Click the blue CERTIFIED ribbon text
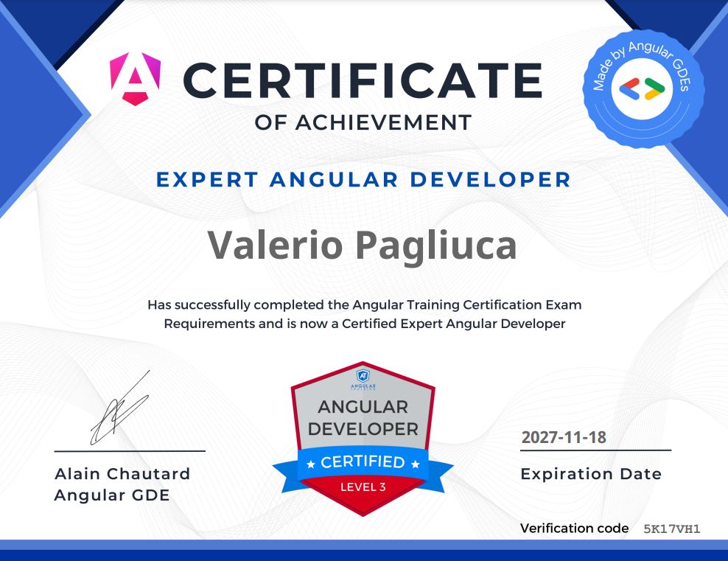The image size is (728, 561). coord(363,462)
